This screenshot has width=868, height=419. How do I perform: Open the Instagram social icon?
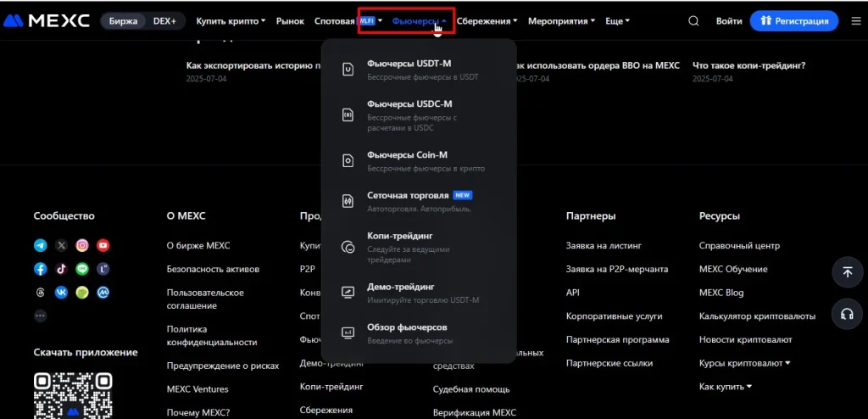coord(82,245)
